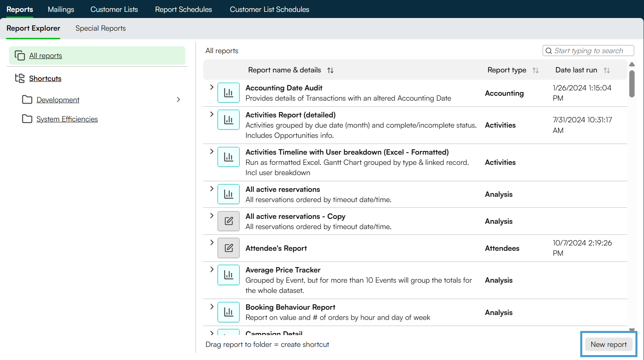Click the Accounting Date Audit chart icon
644x360 pixels.
point(229,93)
